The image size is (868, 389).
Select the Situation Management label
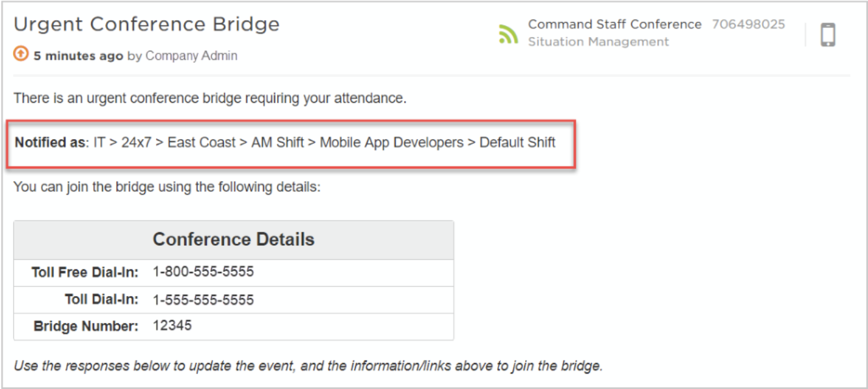(598, 42)
